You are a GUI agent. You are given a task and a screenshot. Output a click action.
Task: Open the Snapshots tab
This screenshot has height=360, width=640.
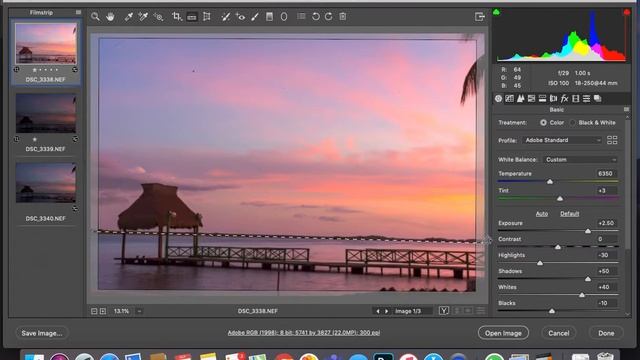(598, 98)
